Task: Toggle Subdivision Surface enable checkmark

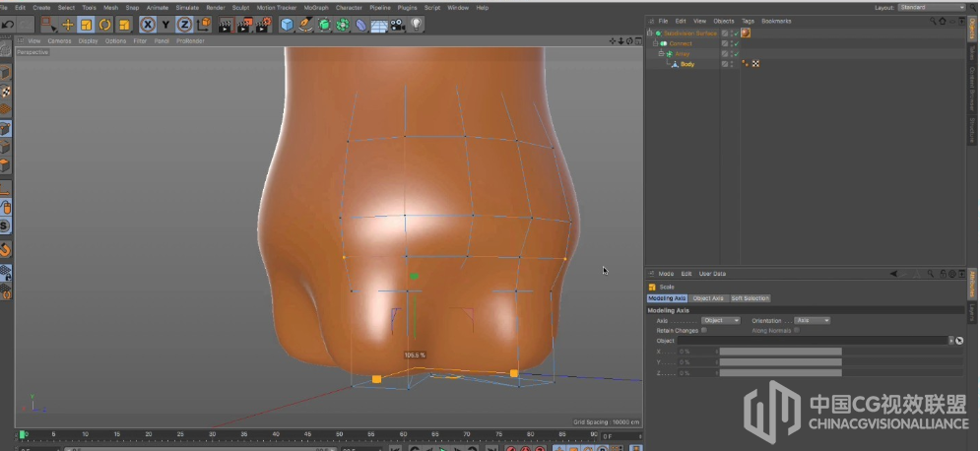Action: 737,33
